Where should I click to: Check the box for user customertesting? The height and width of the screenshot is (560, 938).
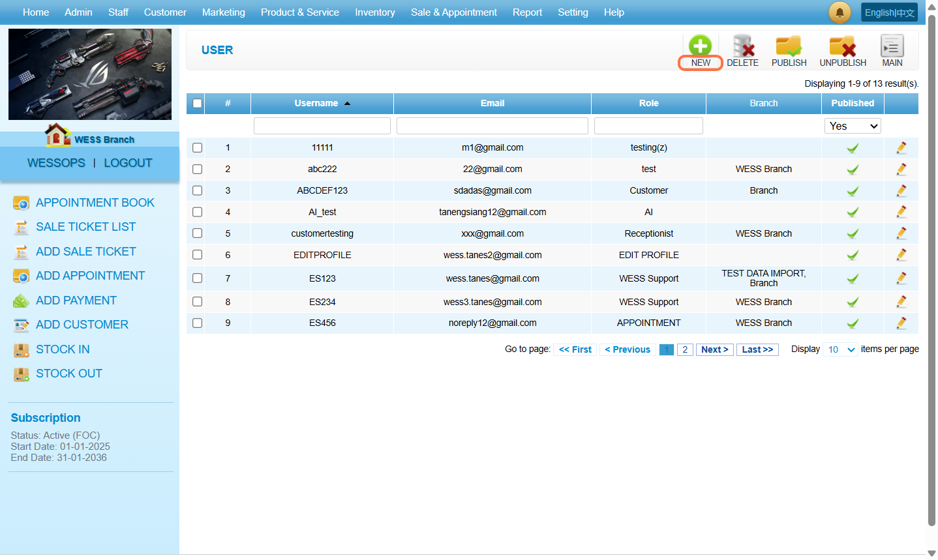pos(197,233)
